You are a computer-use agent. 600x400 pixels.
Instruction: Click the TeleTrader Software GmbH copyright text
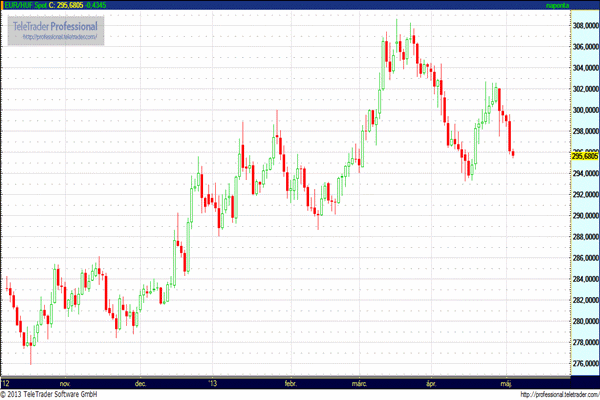coord(70,394)
